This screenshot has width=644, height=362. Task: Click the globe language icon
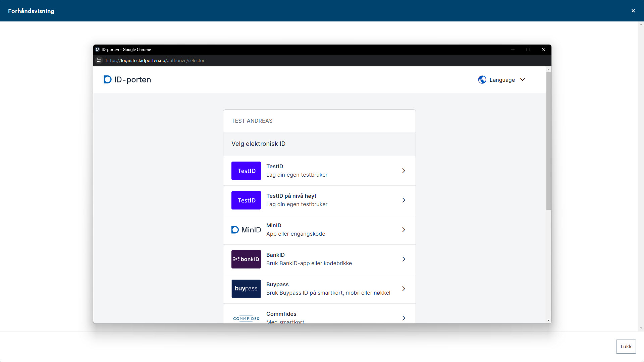482,80
